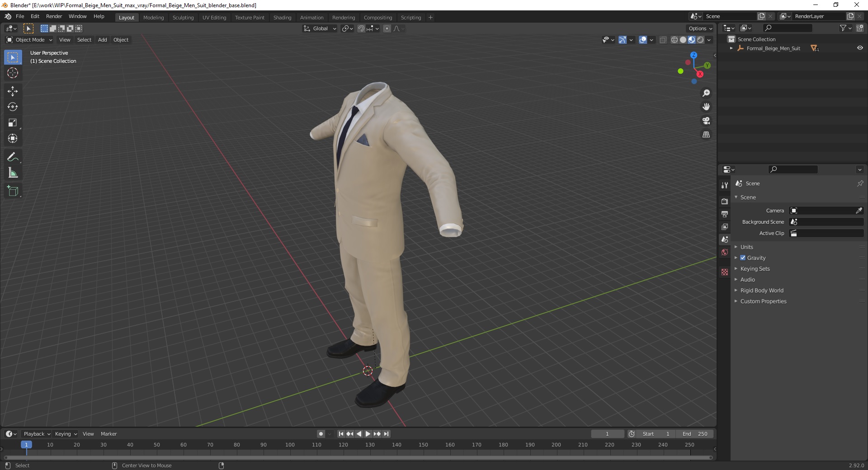Viewport: 868px width, 470px height.
Task: Expand the Units panel
Action: [x=746, y=247]
